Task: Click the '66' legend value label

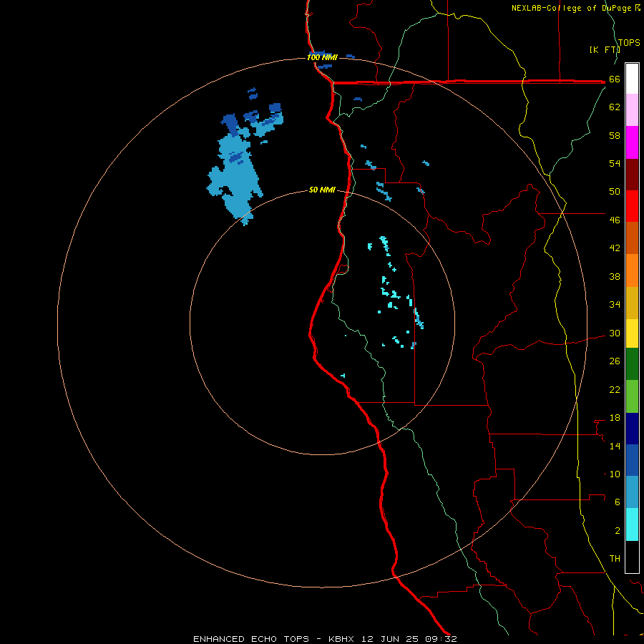Action: 615,79
